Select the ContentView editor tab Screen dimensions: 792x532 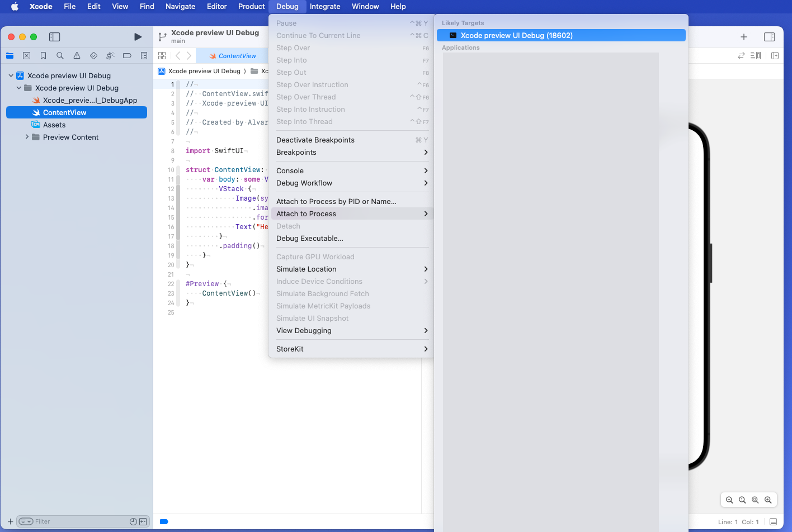pos(233,56)
